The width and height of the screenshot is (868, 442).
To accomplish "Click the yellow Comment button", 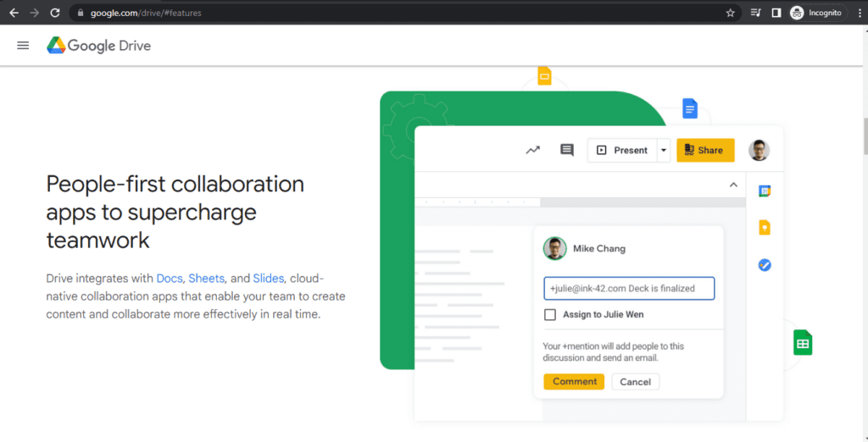I will (x=574, y=382).
